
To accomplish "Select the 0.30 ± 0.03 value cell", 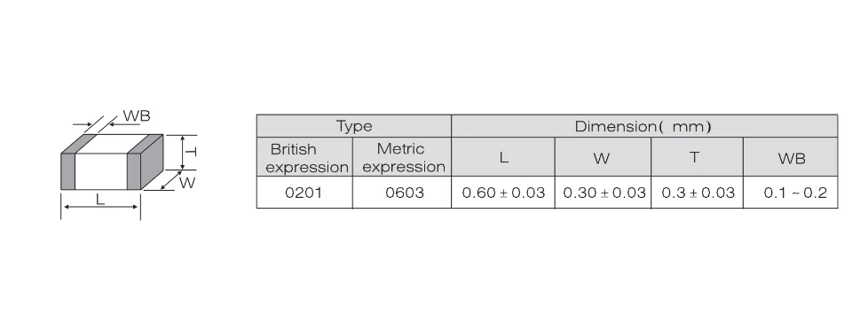I will (x=603, y=193).
